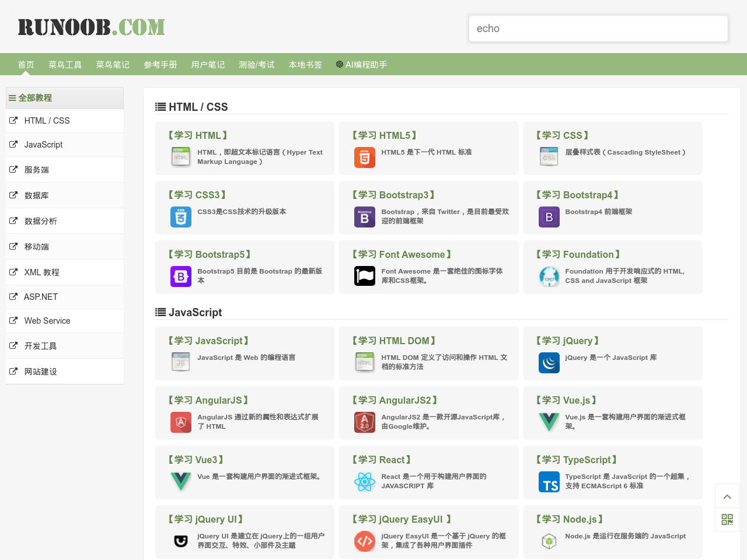
Task: Click the React atom logo icon
Action: pos(364,481)
